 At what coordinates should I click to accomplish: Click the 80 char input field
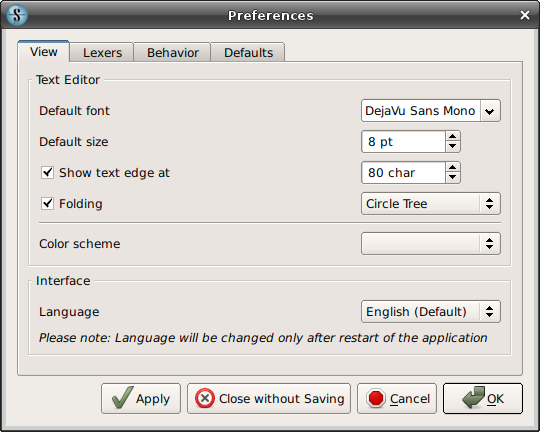pos(403,173)
